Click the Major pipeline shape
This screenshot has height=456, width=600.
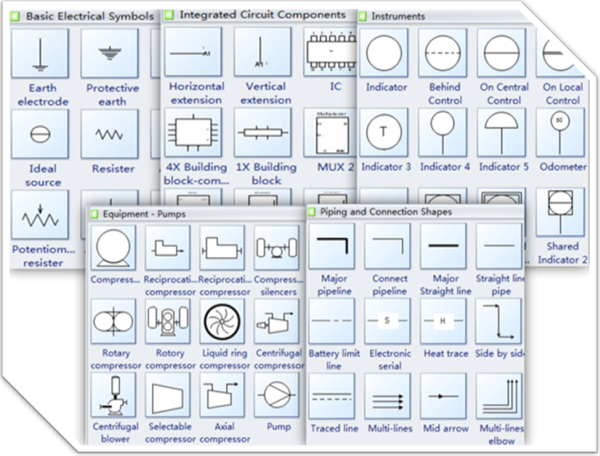pos(333,245)
